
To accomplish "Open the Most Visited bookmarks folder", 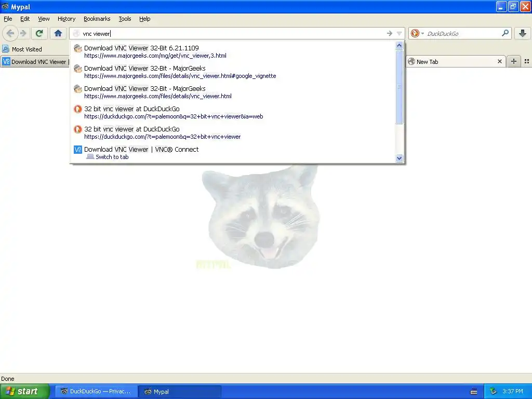I will tap(22, 49).
